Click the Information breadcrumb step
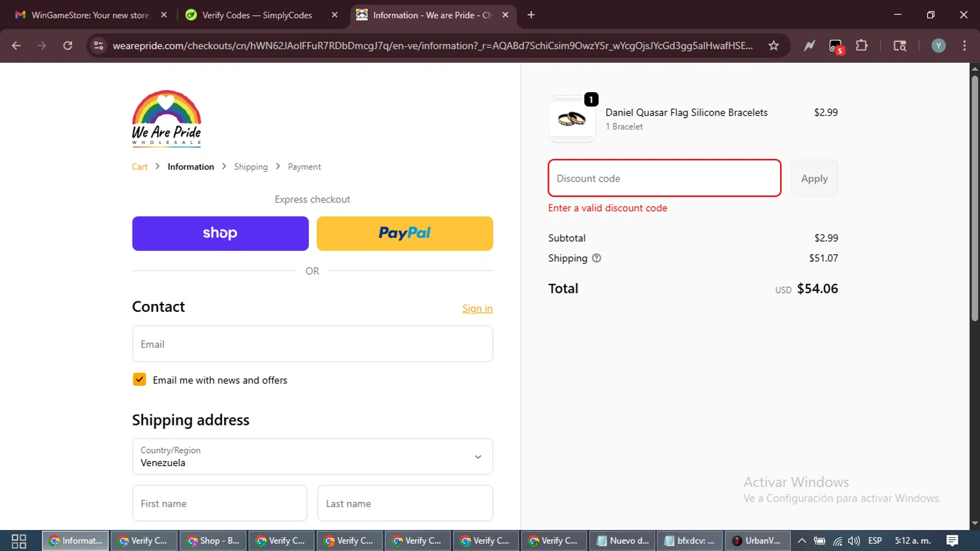Viewport: 980px width, 551px height. (x=191, y=167)
